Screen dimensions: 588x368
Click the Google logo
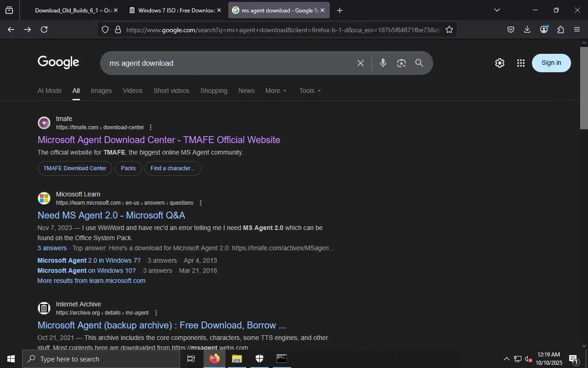coord(58,63)
